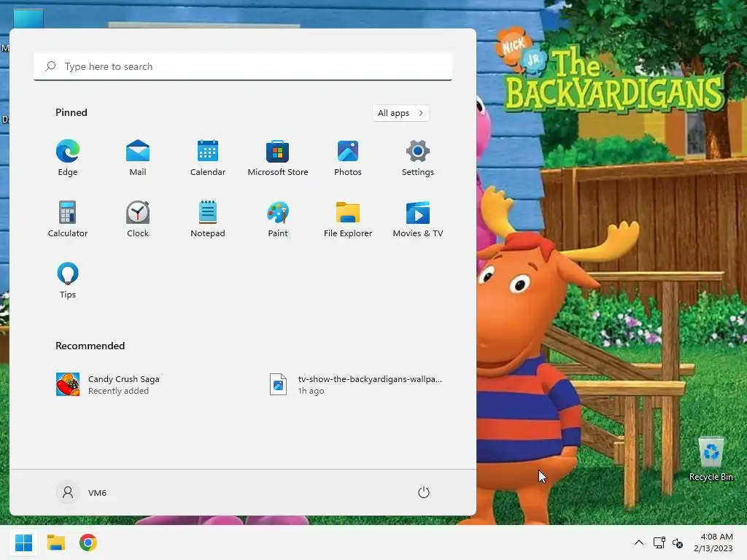Show hidden system tray icons
Image resolution: width=747 pixels, height=560 pixels.
pyautogui.click(x=639, y=542)
